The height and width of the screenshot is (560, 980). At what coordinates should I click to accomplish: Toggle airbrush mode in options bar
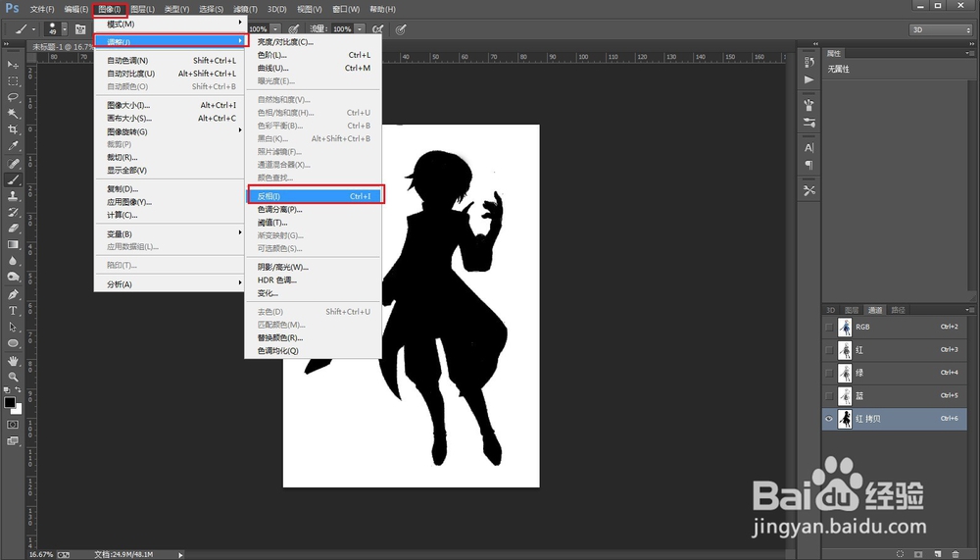click(377, 29)
